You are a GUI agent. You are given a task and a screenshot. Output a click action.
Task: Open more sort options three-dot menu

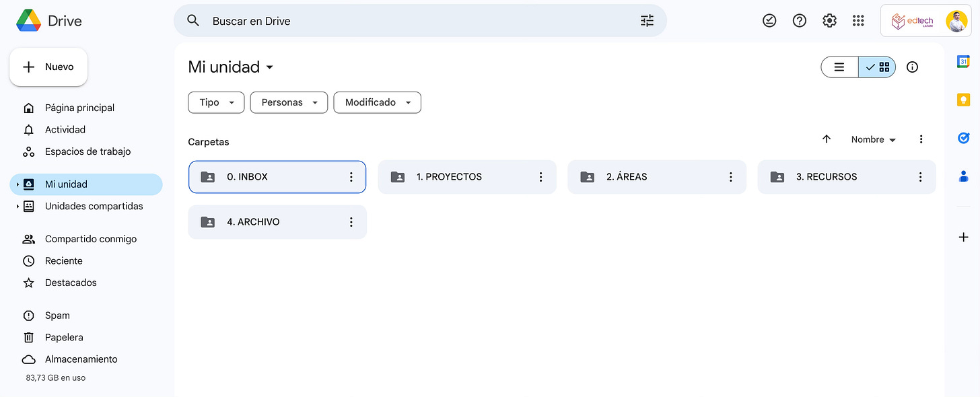pos(921,139)
